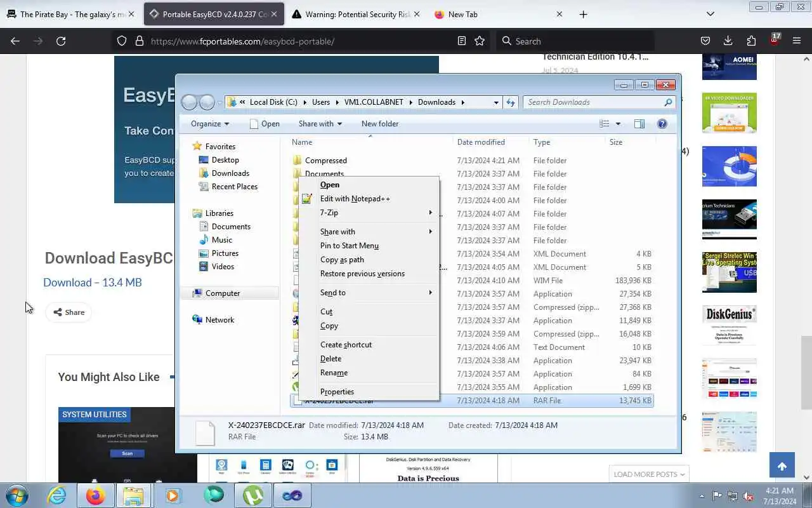The width and height of the screenshot is (812, 508).
Task: Click the Windows Explorer taskbar icon
Action: click(133, 495)
